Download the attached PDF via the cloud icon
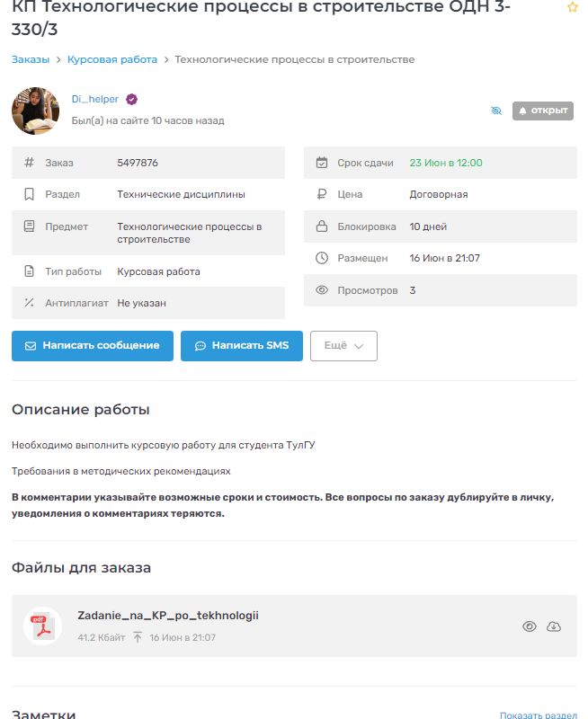 554,626
